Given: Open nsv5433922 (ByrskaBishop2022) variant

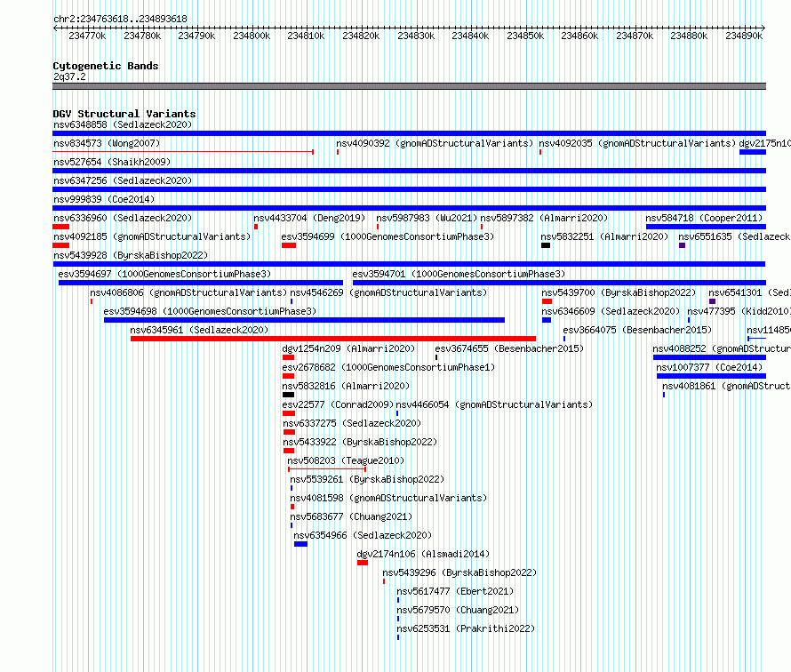Looking at the screenshot, I should click(x=360, y=442).
